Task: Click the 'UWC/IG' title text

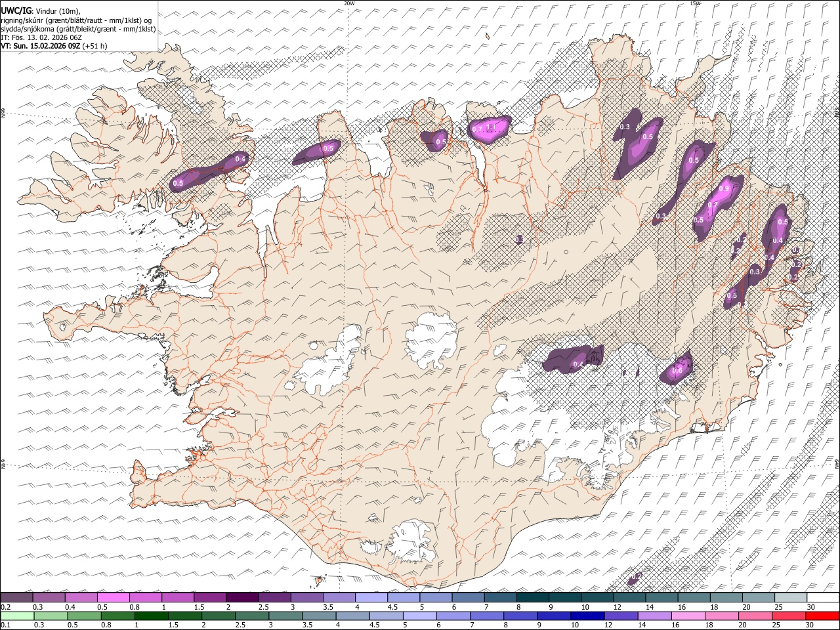Action: click(x=16, y=10)
